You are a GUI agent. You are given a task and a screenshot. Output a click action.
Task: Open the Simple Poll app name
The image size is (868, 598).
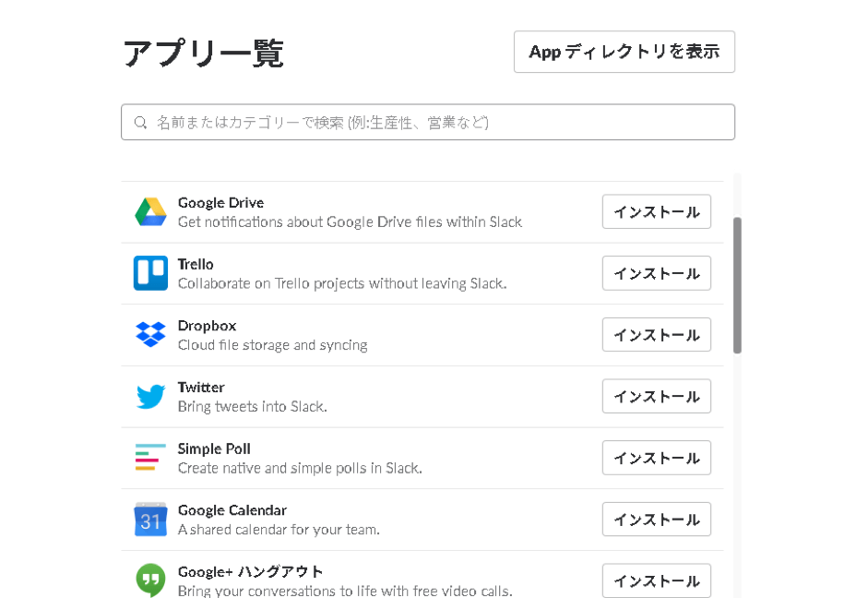(214, 448)
